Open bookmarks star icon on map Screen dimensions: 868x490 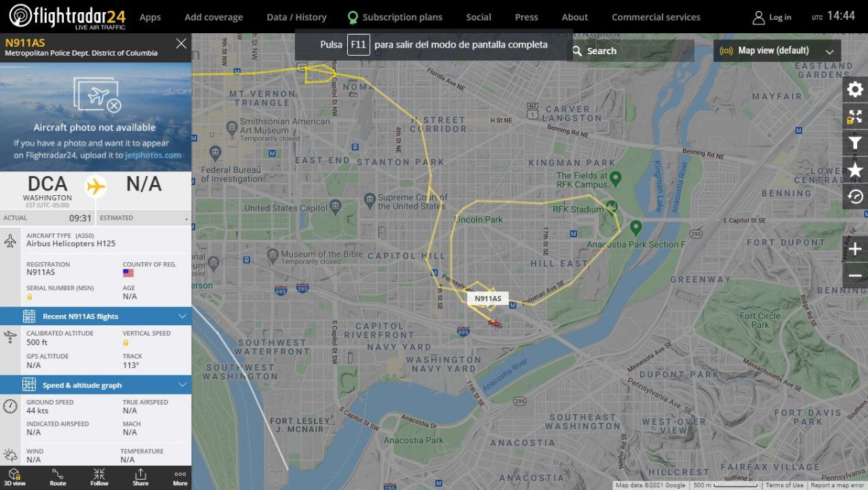click(x=855, y=169)
